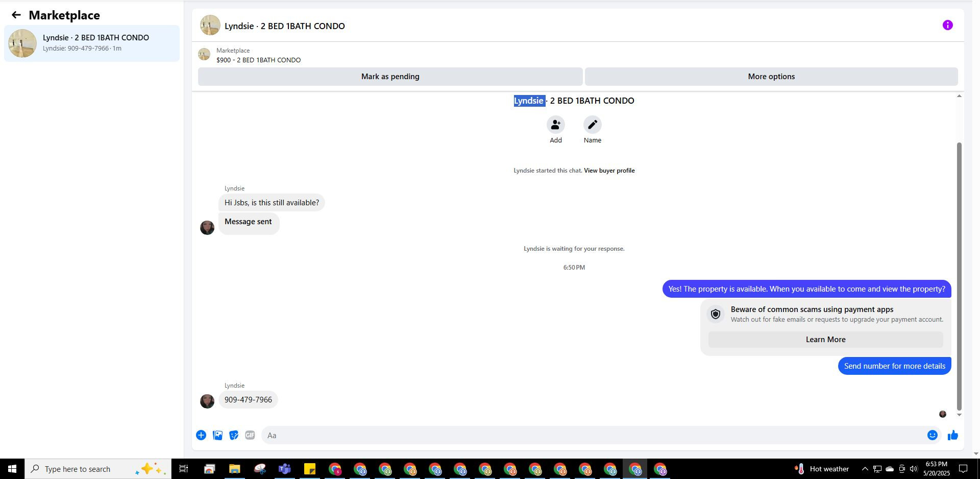Open the notifications center icon
Screen dimensions: 980x479
pyautogui.click(x=963, y=469)
